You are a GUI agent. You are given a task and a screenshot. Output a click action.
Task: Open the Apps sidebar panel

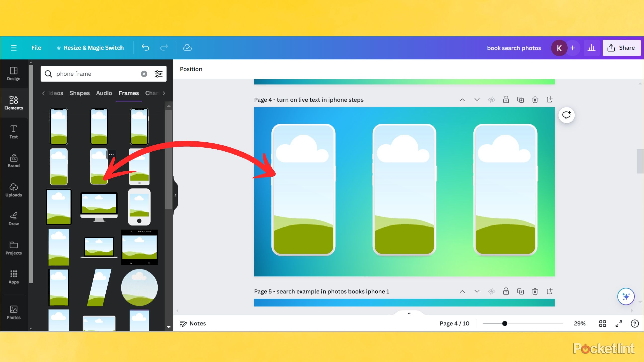click(x=14, y=277)
